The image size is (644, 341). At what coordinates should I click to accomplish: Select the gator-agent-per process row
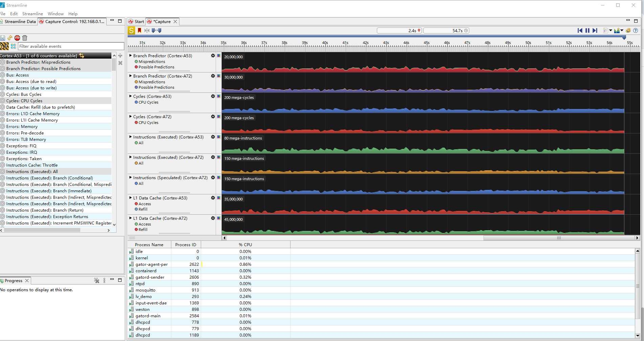coord(151,264)
